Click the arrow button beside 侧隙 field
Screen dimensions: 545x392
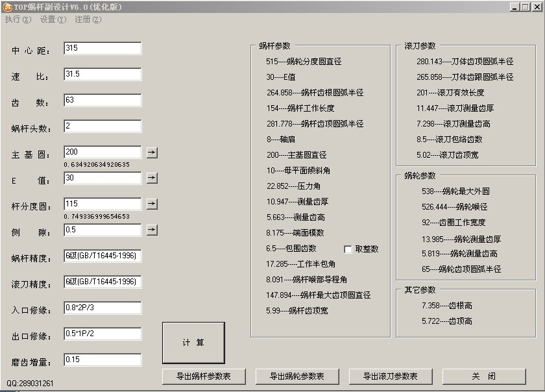[151, 230]
